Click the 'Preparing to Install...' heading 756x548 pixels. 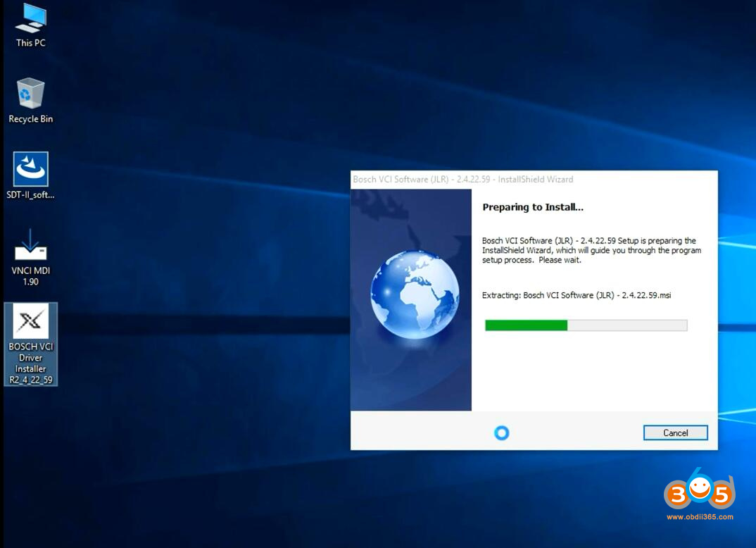[x=532, y=207]
